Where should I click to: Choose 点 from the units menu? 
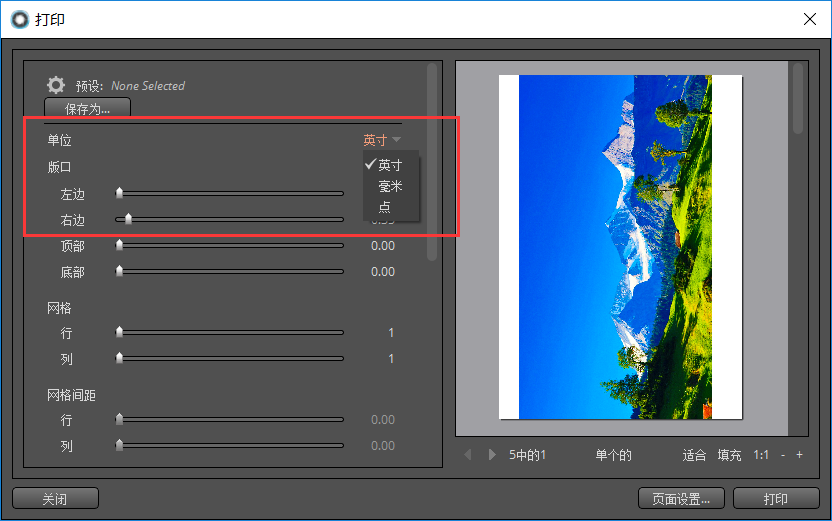(x=385, y=207)
